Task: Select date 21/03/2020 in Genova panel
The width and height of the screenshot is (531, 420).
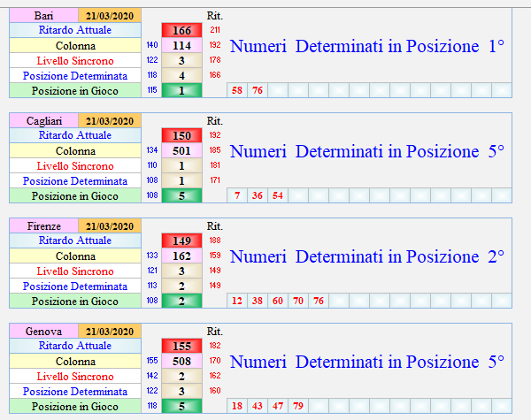Action: click(x=110, y=332)
